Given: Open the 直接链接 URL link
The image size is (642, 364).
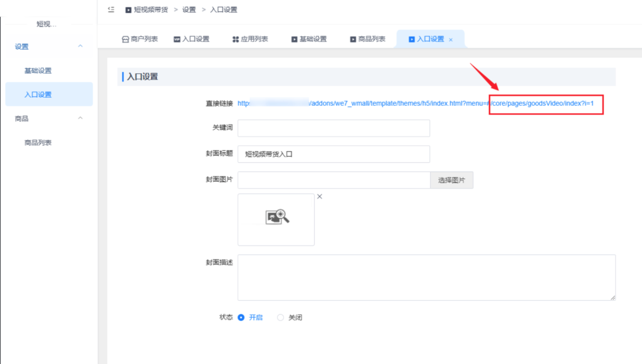Looking at the screenshot, I should [415, 103].
